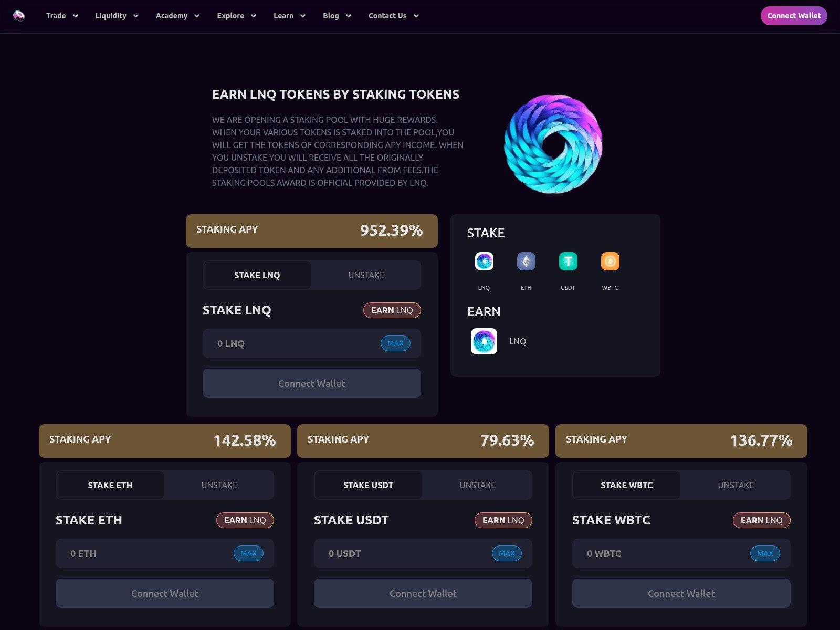Select the ETH token icon under Stake
Screen dimensions: 840x630
click(x=526, y=261)
